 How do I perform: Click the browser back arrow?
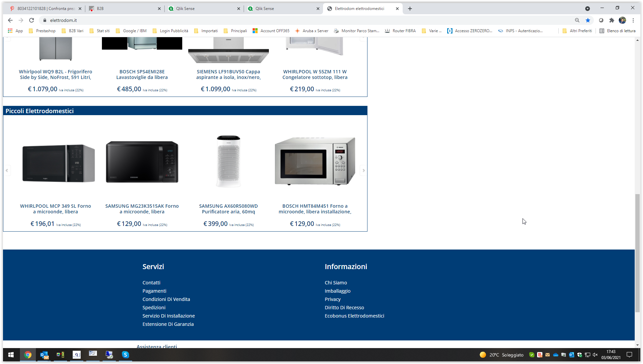10,20
